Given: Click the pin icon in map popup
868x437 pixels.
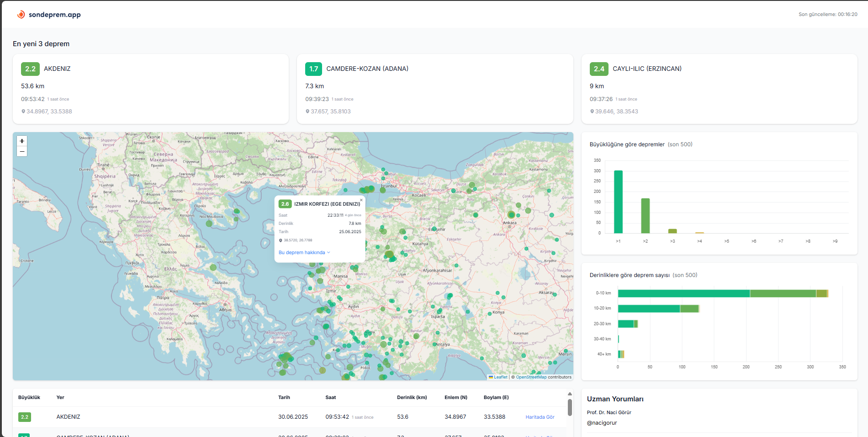Looking at the screenshot, I should click(281, 240).
